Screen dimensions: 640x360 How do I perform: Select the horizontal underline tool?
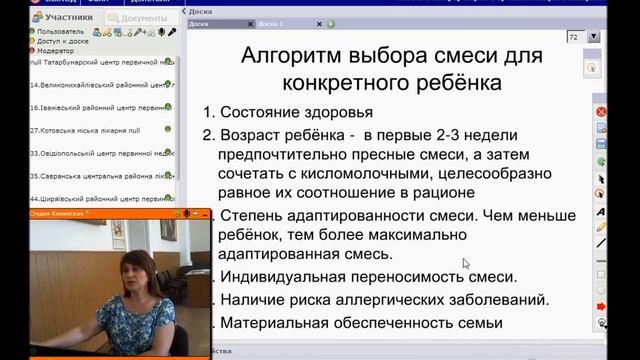point(601,261)
